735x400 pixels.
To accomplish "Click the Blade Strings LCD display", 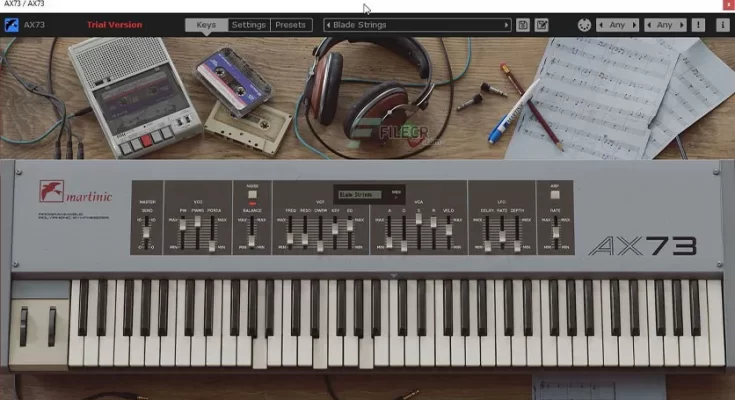I will coord(358,195).
